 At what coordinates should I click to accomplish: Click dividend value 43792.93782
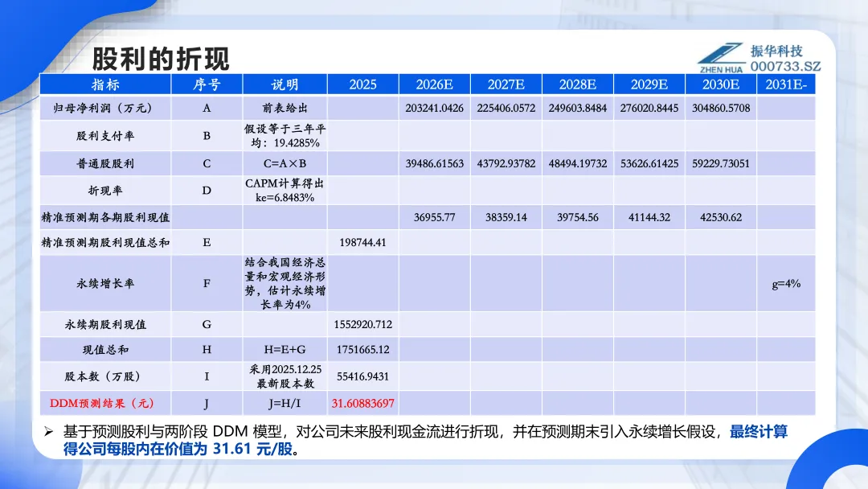[x=506, y=163]
